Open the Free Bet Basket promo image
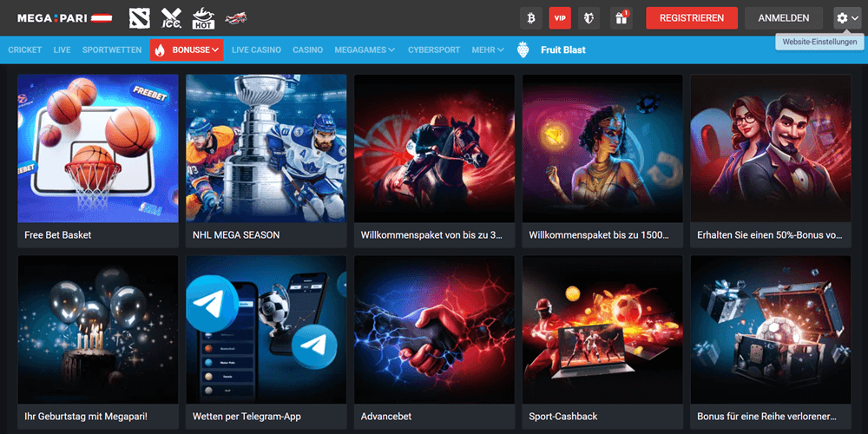Image resolution: width=868 pixels, height=434 pixels. pos(98,148)
